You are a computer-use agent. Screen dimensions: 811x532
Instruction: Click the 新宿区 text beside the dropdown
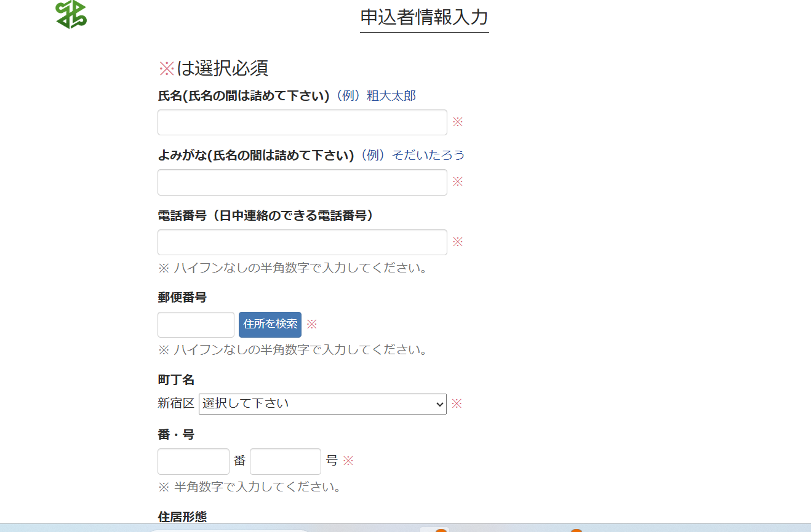pyautogui.click(x=176, y=403)
